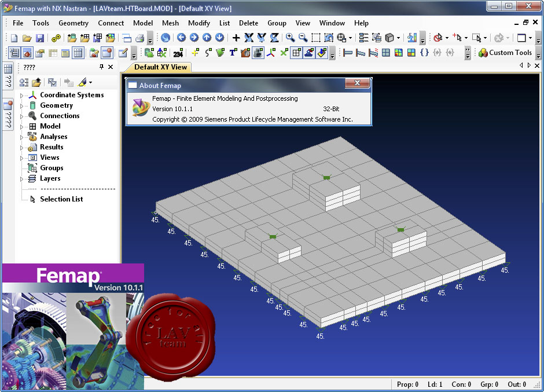Toggle the highlighted blue stamp icon button
This screenshot has height=392, width=544.
pos(309,53)
